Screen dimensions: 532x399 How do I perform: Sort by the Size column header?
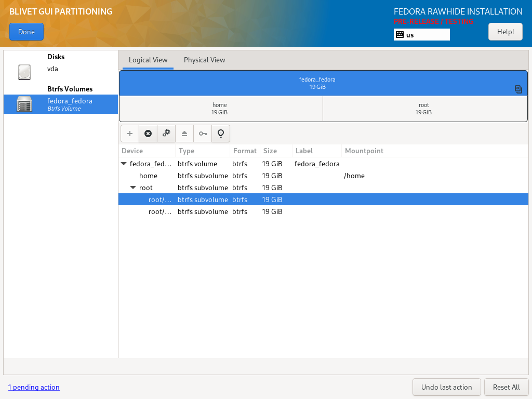click(x=276, y=151)
